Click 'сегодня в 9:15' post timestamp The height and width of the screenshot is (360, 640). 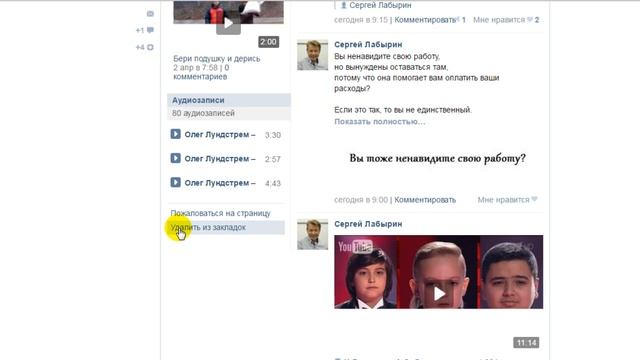pos(361,20)
